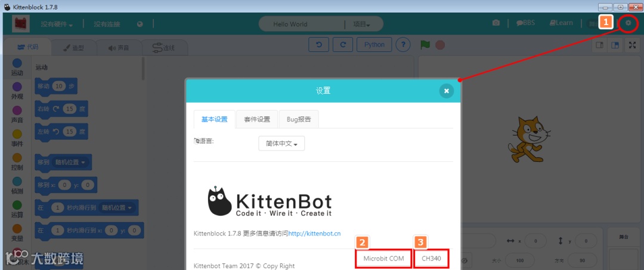Enter fullscreen stage mode

point(633,45)
